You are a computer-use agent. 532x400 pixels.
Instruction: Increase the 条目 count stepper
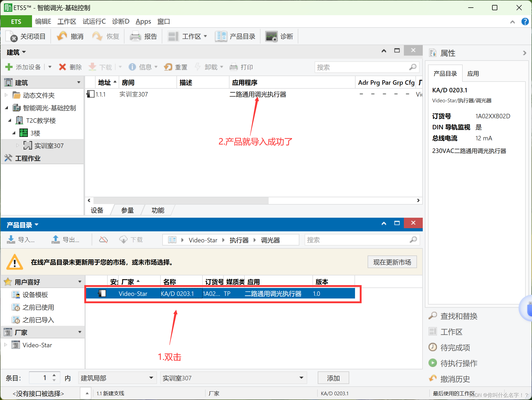[x=54, y=375]
